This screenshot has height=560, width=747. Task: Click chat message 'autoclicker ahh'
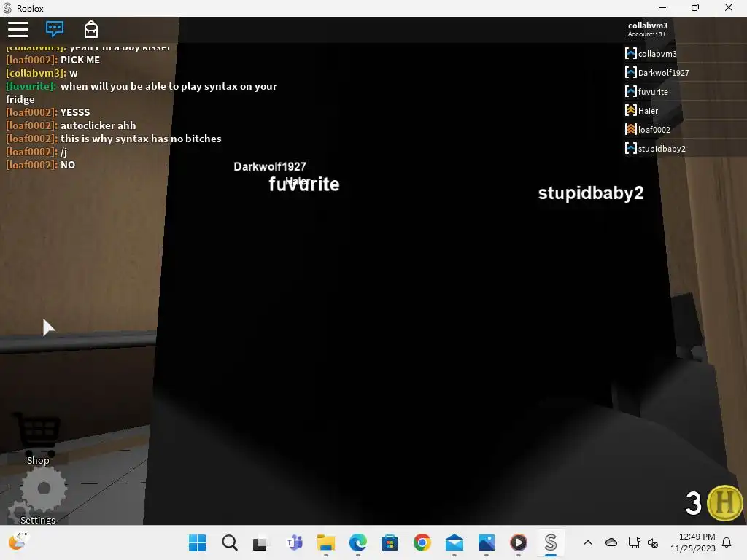coord(98,125)
